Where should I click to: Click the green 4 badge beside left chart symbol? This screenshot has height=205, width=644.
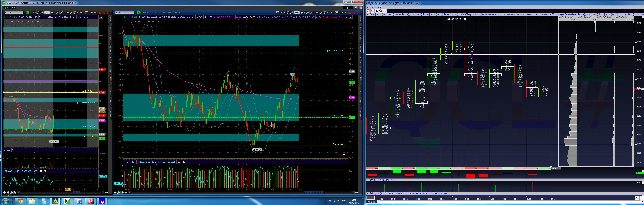click(x=28, y=13)
